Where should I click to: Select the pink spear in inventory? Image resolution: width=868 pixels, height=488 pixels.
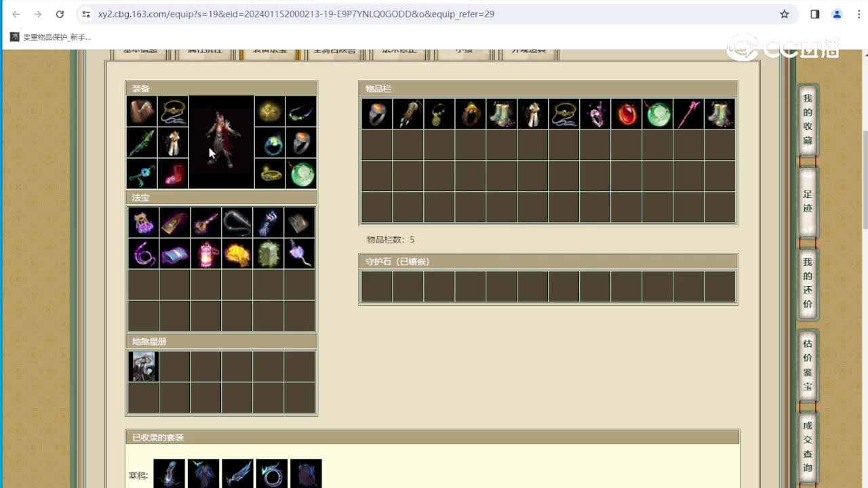(x=688, y=114)
